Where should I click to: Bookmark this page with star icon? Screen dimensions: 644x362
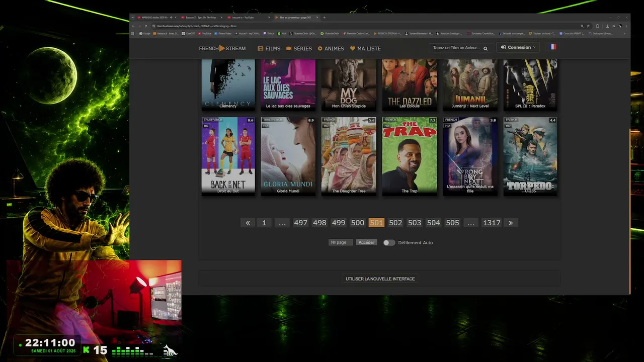(x=588, y=26)
